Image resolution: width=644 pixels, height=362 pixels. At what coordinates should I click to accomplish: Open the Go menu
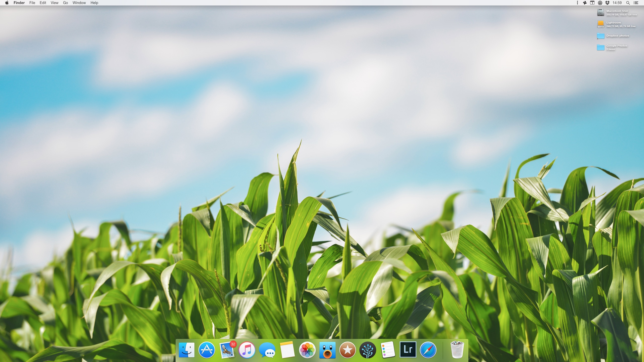click(x=65, y=3)
